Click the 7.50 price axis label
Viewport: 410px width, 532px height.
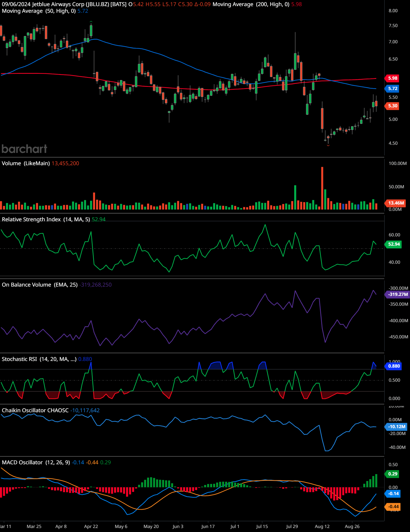(393, 25)
